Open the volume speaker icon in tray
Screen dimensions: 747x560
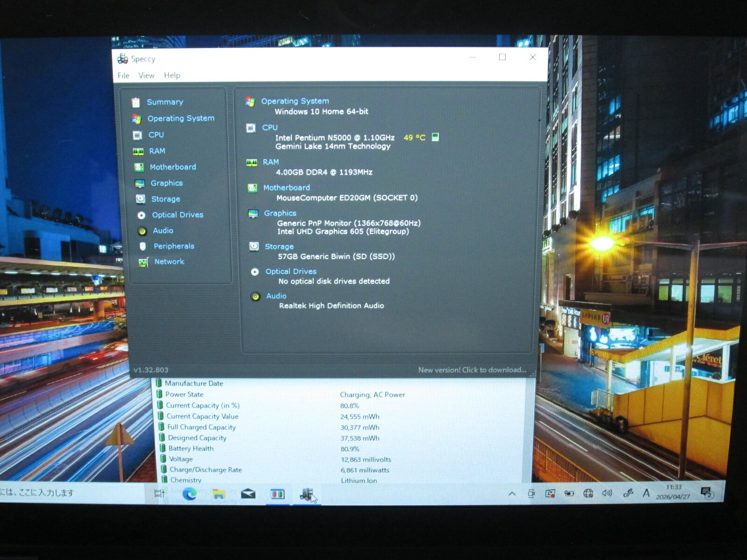607,493
